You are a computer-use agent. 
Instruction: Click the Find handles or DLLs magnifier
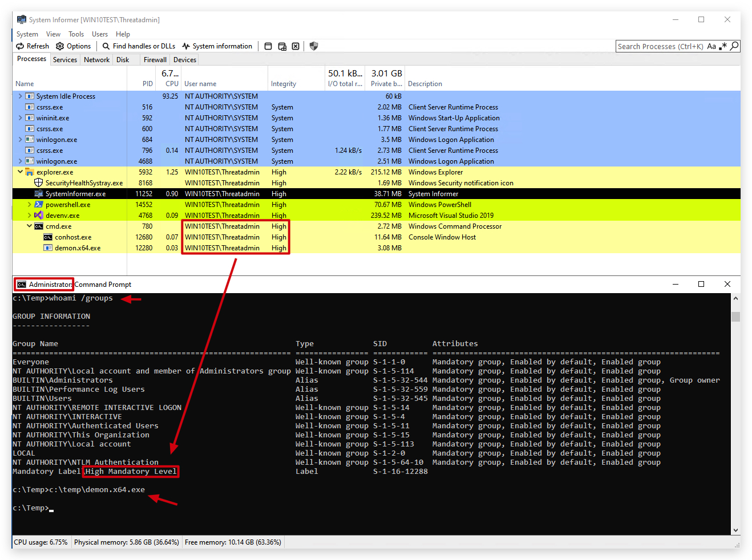106,46
